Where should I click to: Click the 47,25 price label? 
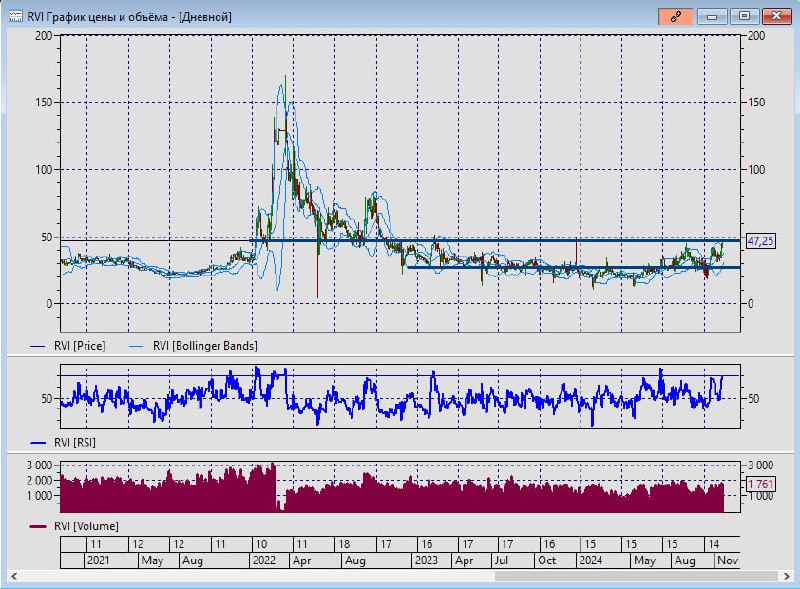tap(761, 241)
